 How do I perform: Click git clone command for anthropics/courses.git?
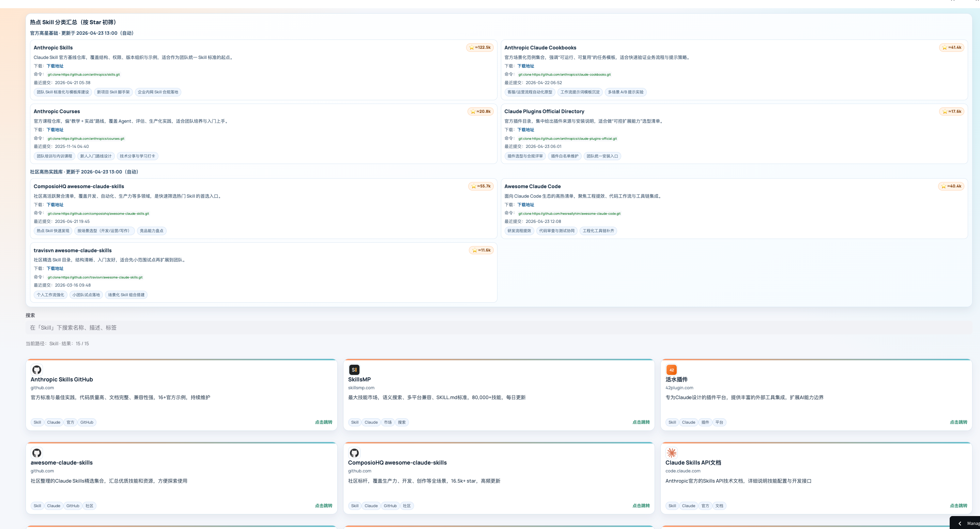pyautogui.click(x=86, y=138)
